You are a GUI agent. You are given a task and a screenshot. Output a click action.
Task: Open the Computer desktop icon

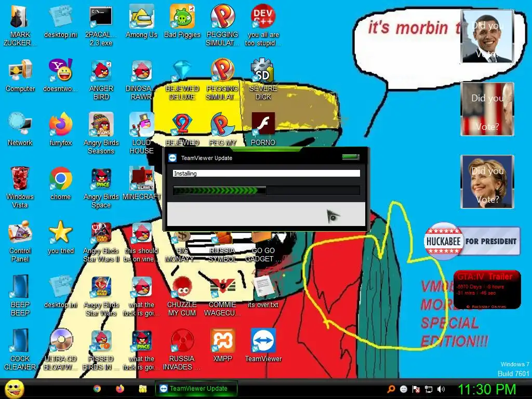pos(20,75)
